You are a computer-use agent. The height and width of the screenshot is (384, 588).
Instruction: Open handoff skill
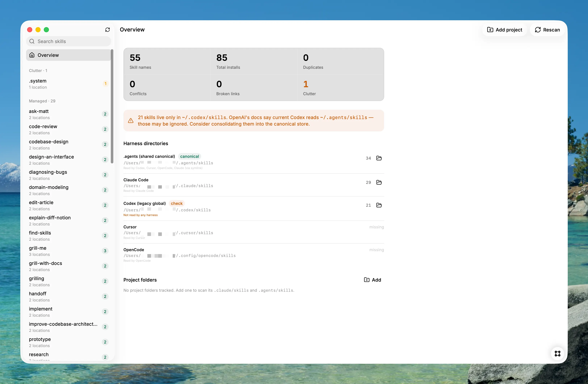click(68, 296)
